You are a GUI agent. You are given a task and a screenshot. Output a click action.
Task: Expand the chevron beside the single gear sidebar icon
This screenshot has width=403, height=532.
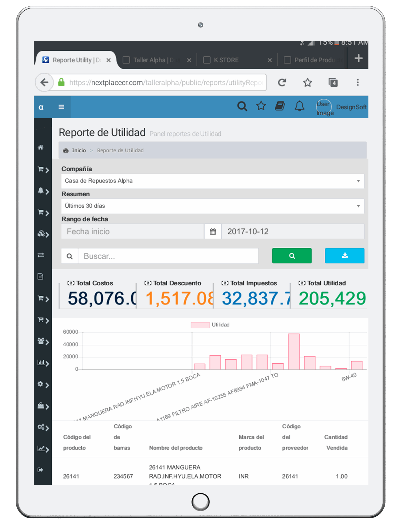click(x=47, y=385)
